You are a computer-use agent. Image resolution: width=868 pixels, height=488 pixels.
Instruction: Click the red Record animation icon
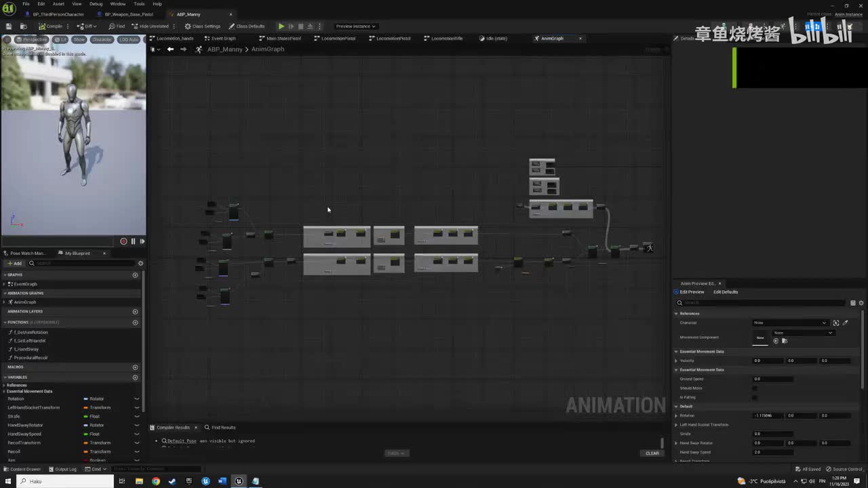(x=123, y=241)
